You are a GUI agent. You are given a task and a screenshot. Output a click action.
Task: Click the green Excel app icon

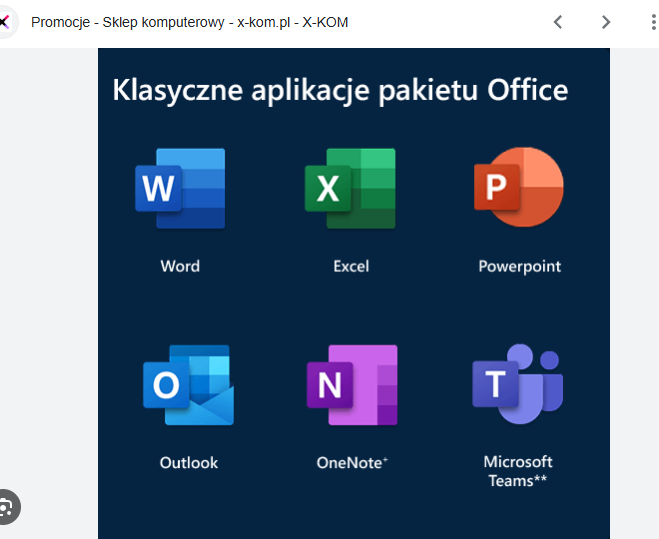tap(350, 188)
